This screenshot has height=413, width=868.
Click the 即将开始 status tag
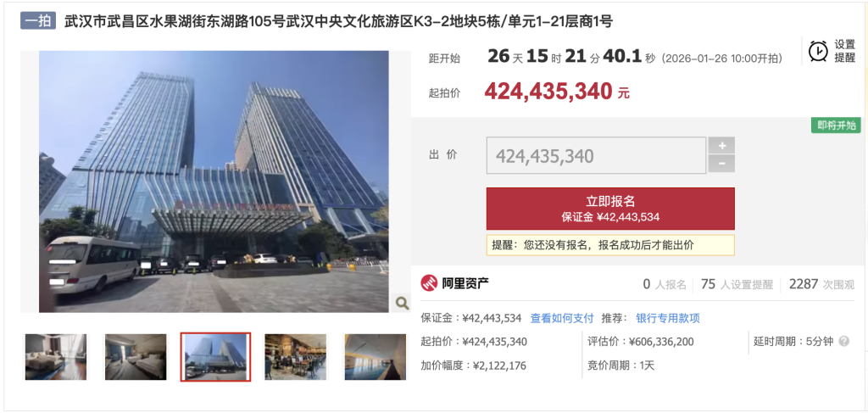[836, 126]
